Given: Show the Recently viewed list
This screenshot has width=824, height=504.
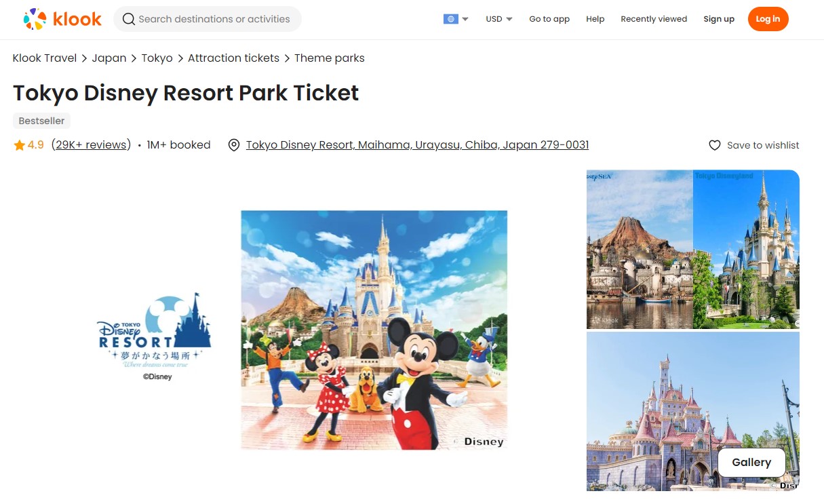Looking at the screenshot, I should [654, 19].
